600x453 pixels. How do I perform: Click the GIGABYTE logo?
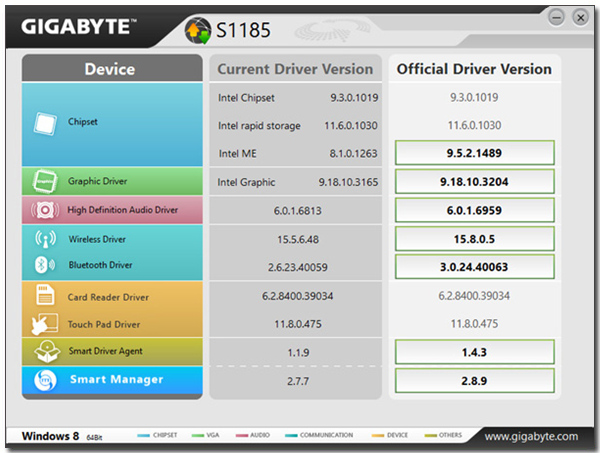tap(79, 27)
